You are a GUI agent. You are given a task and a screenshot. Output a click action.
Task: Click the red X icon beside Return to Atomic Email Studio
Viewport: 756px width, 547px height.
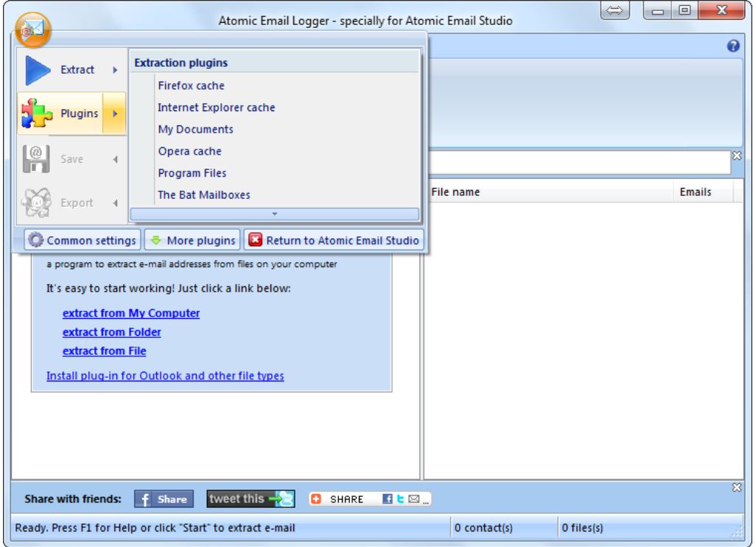tap(255, 240)
